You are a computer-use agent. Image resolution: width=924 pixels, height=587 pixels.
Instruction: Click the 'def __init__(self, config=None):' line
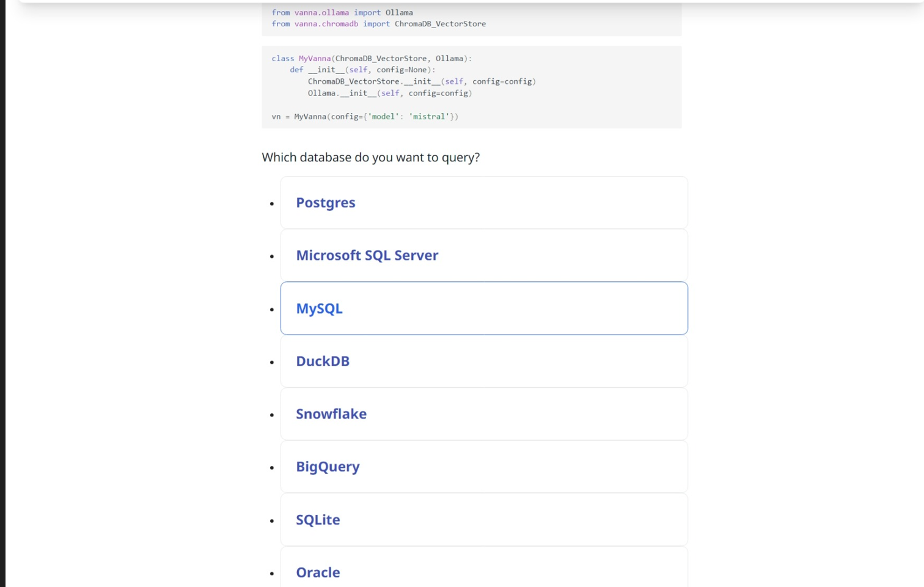(362, 70)
